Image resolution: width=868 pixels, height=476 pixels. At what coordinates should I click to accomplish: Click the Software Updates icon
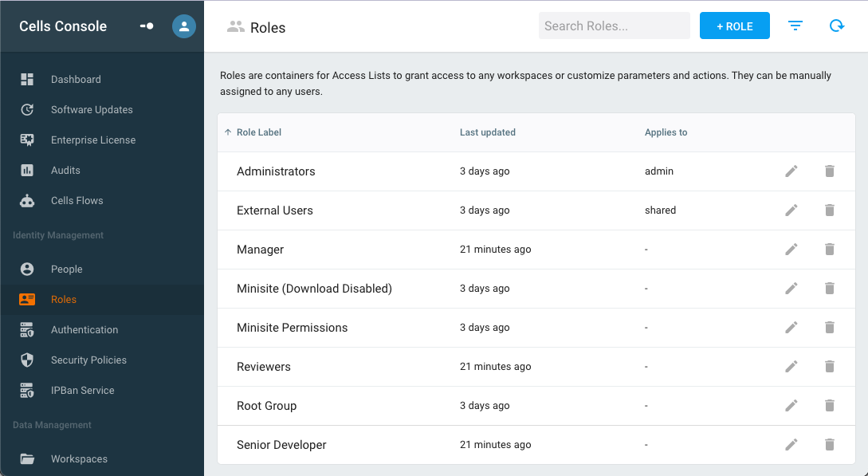[27, 109]
